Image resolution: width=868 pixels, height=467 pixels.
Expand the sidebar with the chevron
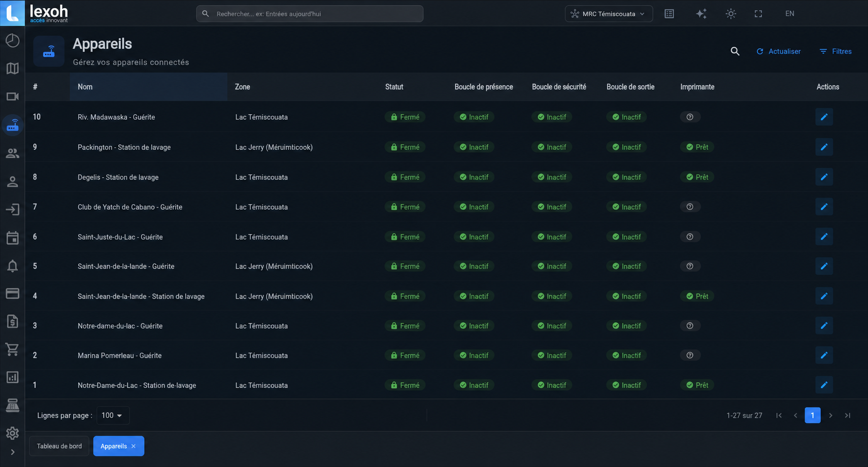12,452
